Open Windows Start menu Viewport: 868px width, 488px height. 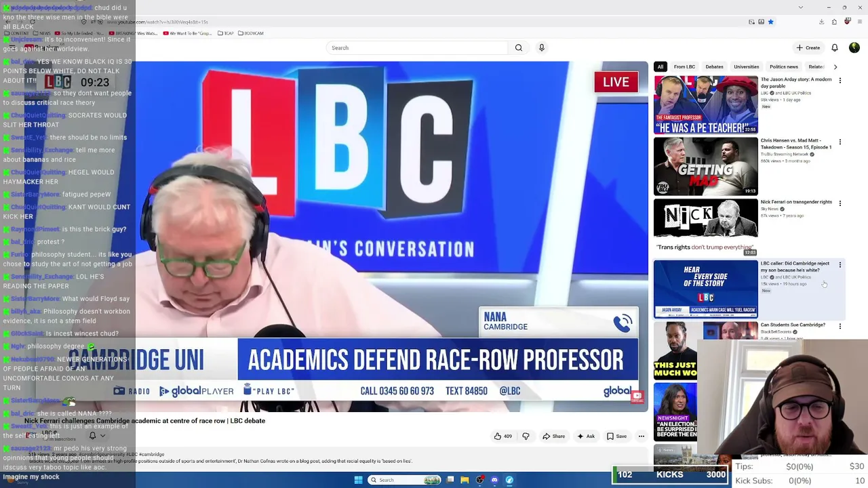click(358, 480)
